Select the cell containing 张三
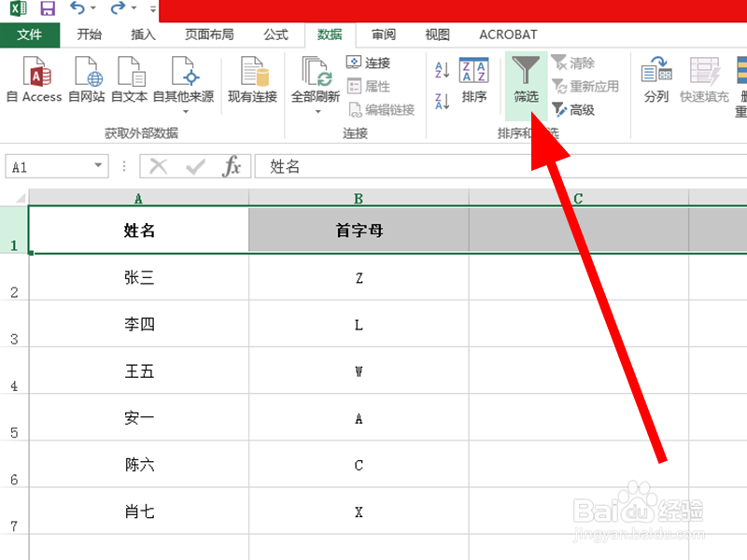The width and height of the screenshot is (747, 560). click(138, 277)
